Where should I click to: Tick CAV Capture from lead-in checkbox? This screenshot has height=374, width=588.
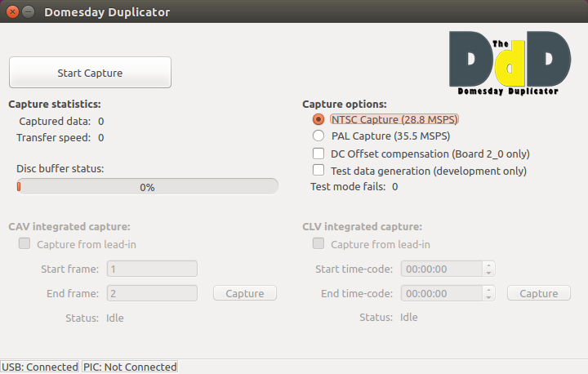(x=24, y=243)
